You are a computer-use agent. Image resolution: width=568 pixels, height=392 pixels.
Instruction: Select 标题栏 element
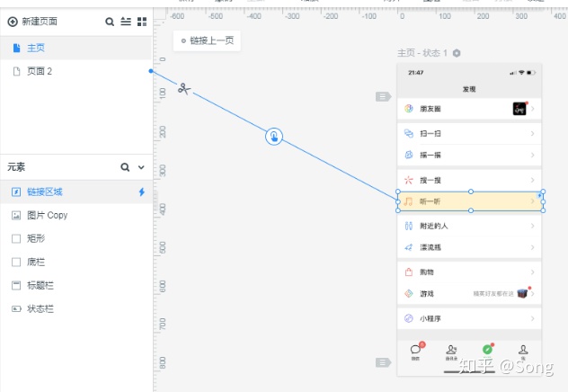[x=75, y=286]
